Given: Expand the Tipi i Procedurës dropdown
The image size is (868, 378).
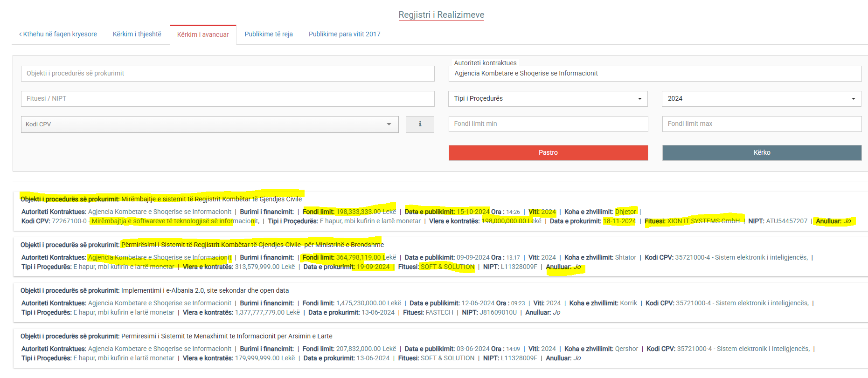Looking at the screenshot, I should [548, 98].
